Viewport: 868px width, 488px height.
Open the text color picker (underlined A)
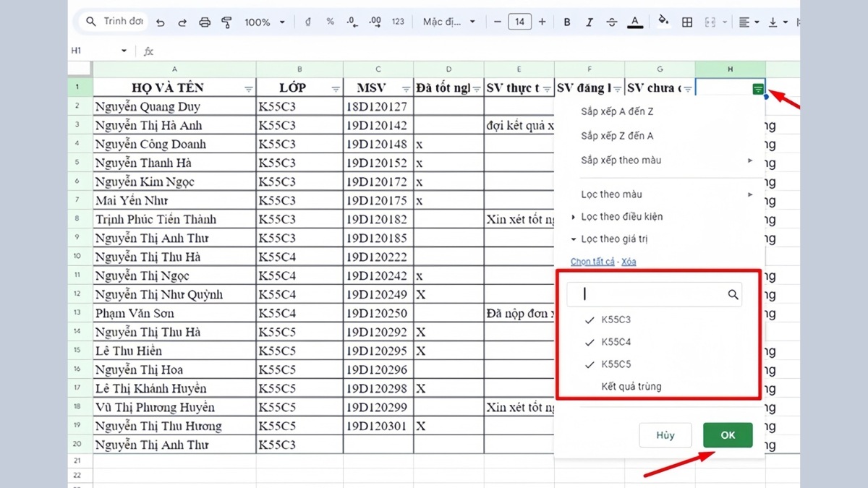click(x=635, y=22)
